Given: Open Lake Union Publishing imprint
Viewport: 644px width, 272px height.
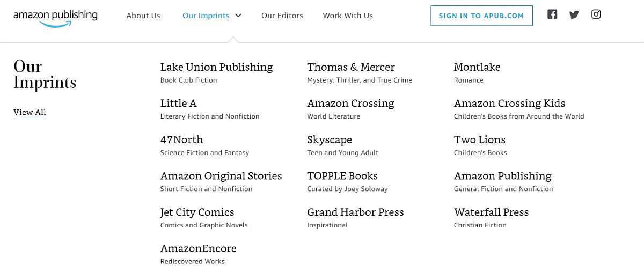Looking at the screenshot, I should (216, 67).
